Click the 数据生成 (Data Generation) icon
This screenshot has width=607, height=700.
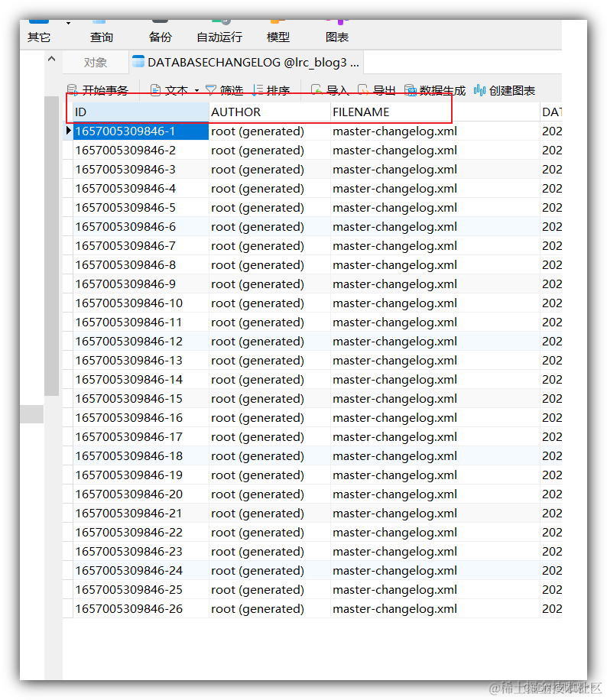point(411,90)
